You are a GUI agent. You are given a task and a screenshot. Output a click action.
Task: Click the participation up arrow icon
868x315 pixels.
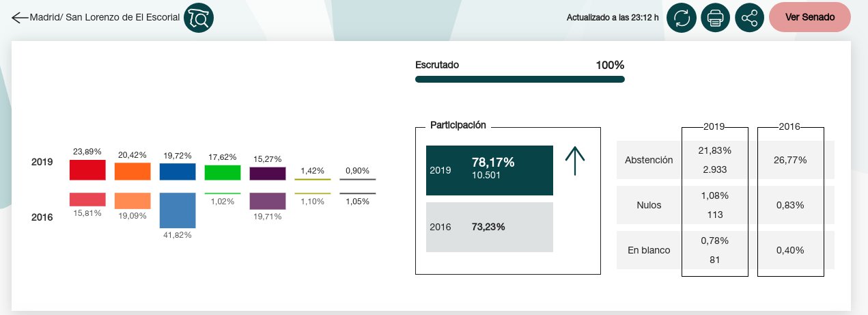pyautogui.click(x=575, y=161)
